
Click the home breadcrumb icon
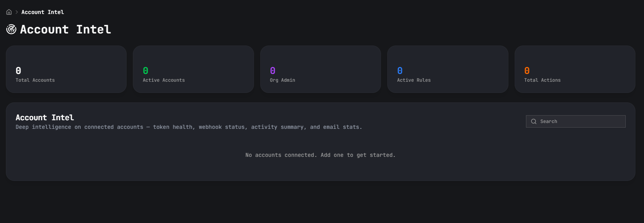(x=9, y=12)
